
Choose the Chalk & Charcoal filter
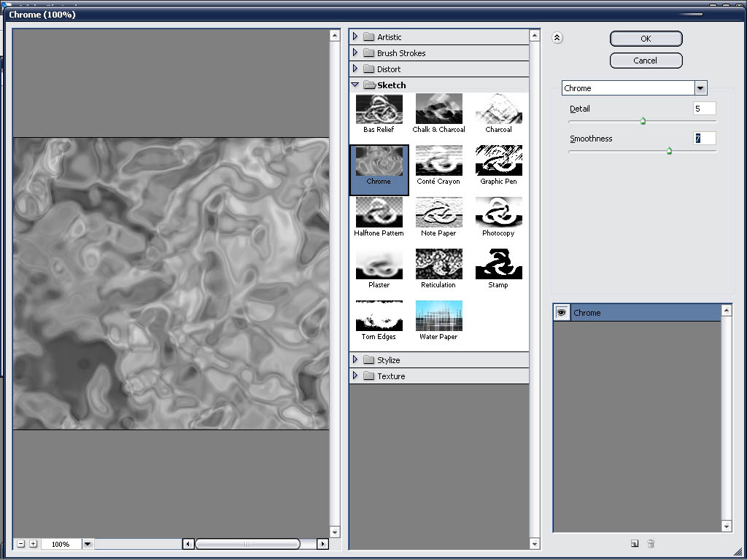[x=438, y=109]
